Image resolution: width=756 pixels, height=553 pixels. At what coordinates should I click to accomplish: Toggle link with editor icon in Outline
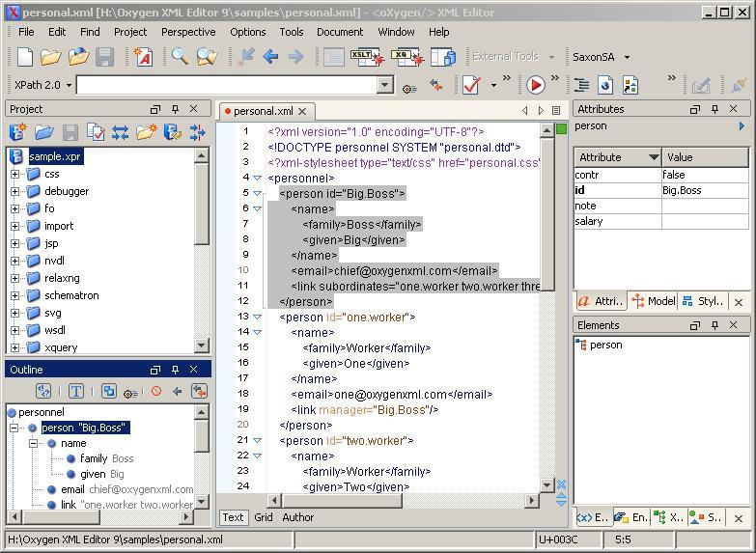[199, 391]
